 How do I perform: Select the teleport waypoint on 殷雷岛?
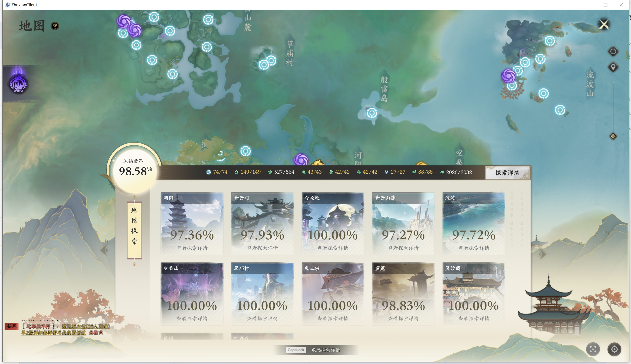point(372,113)
